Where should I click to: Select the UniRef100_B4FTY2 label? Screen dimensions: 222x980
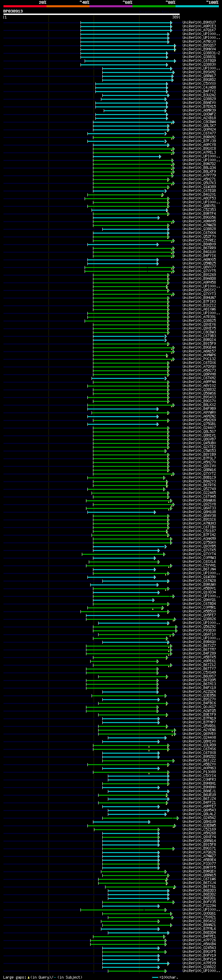pos(199,91)
